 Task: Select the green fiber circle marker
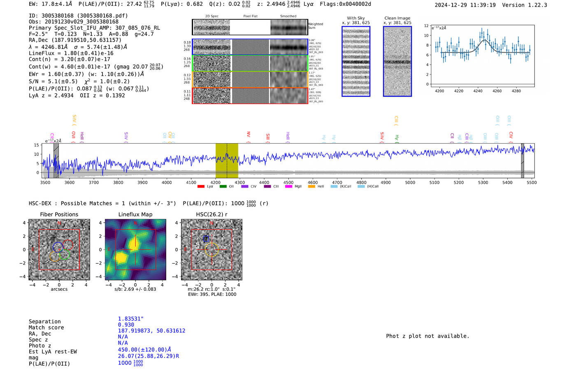(x=65, y=255)
